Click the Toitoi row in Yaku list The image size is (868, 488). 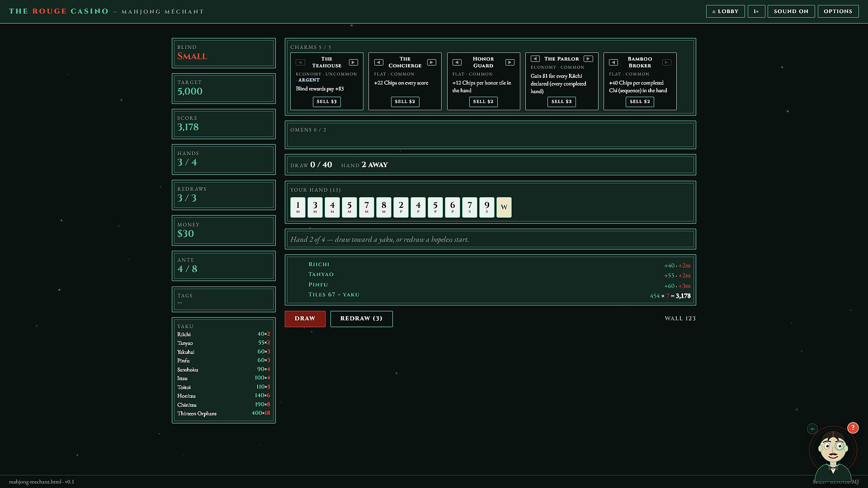click(x=223, y=387)
